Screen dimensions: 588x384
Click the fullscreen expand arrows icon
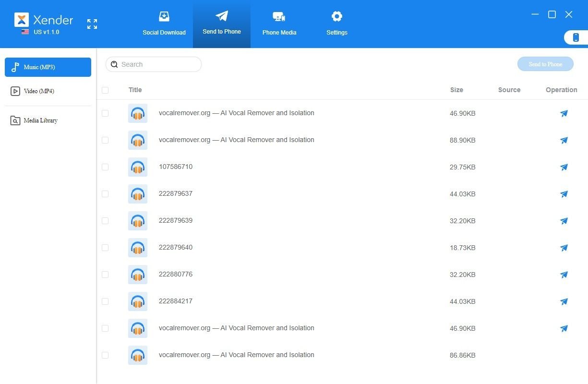point(92,24)
